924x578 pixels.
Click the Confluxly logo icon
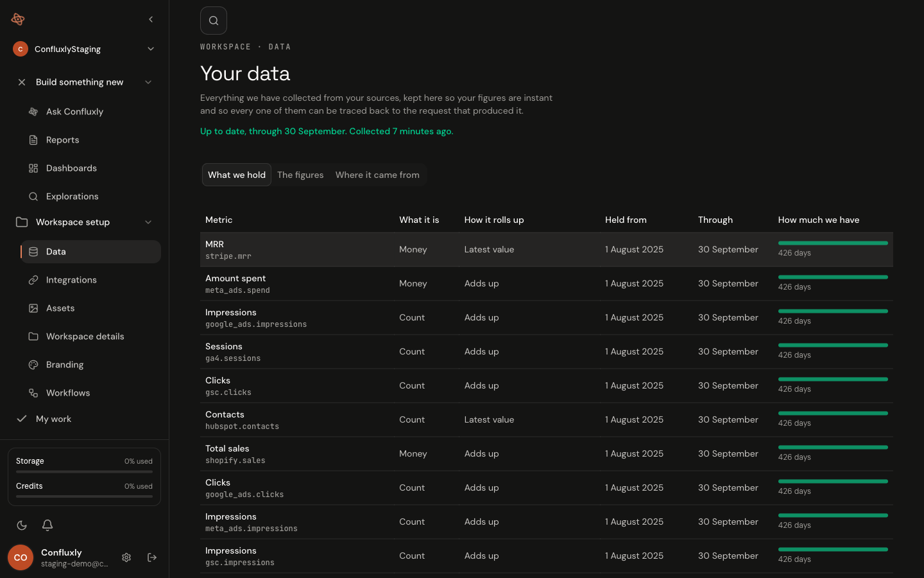(x=18, y=19)
